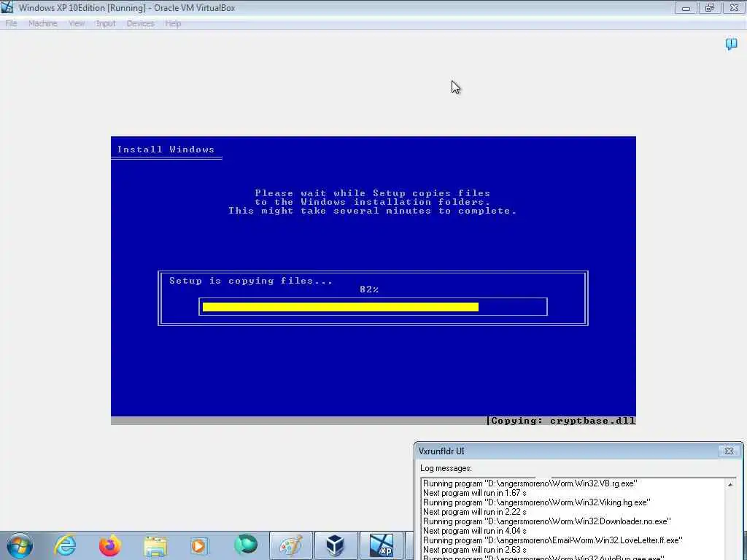
Task: Open the Machine menu
Action: pyautogui.click(x=43, y=23)
